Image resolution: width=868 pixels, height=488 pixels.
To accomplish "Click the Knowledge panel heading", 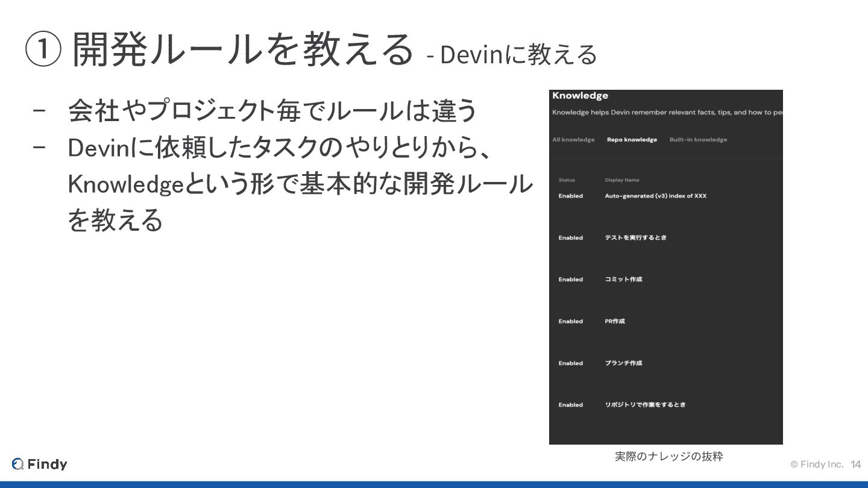I will pos(580,96).
